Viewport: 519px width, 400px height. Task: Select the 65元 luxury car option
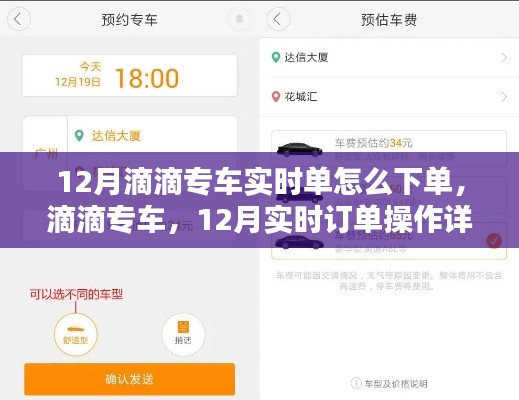[x=389, y=241]
